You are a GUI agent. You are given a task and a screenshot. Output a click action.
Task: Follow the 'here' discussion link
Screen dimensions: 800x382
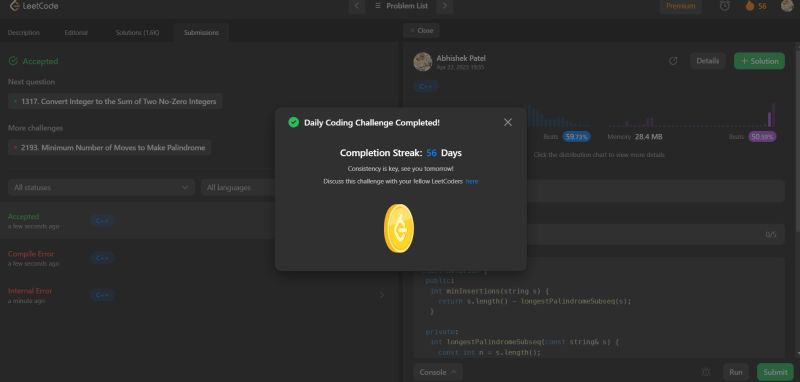(472, 182)
